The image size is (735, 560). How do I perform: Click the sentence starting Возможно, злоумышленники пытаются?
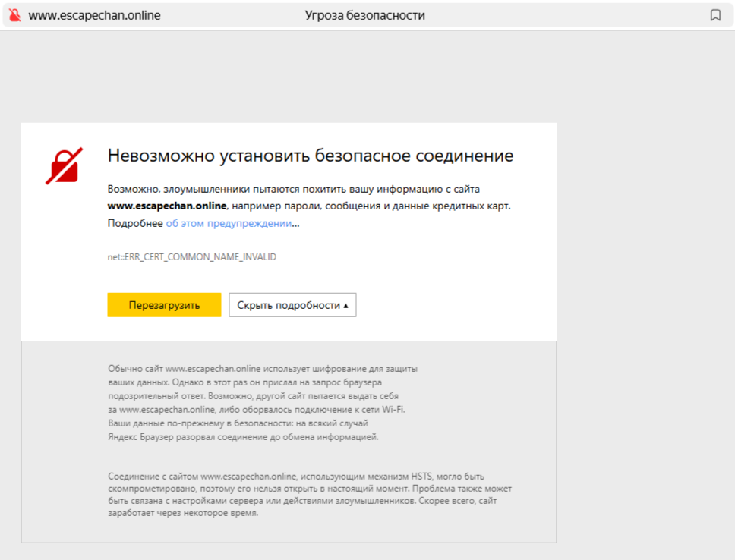(293, 189)
